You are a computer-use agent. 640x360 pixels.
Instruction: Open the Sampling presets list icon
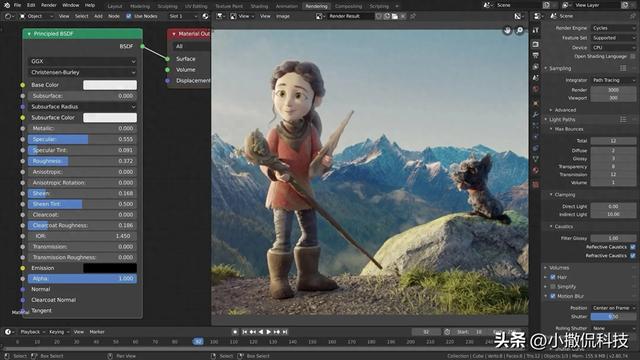623,69
